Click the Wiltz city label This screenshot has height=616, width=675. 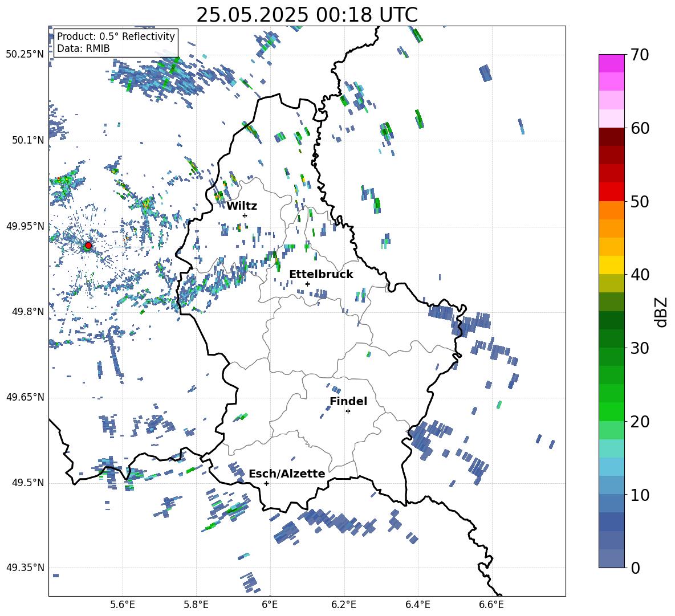[242, 206]
